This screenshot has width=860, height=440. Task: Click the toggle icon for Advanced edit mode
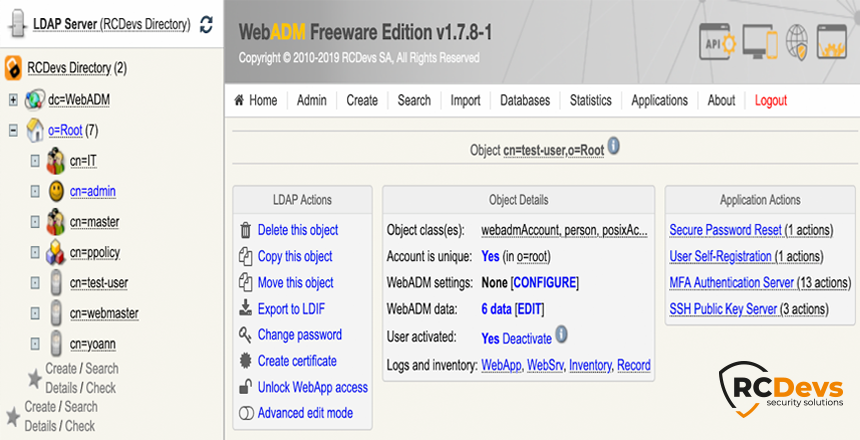246,413
